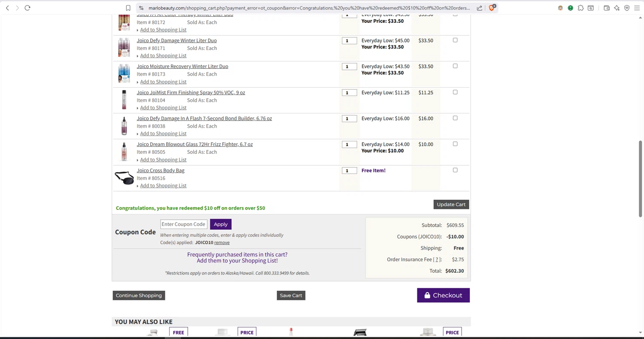Open Joico Moisture Recovery Liter Duo thumbnail
The image size is (644, 339).
pos(124,73)
